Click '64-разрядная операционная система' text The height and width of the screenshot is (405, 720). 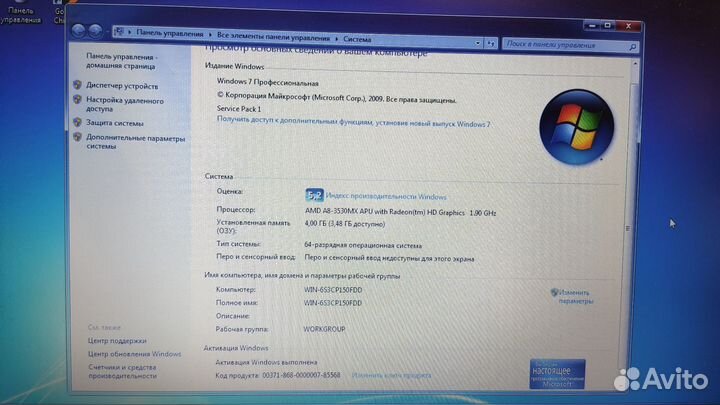point(363,245)
